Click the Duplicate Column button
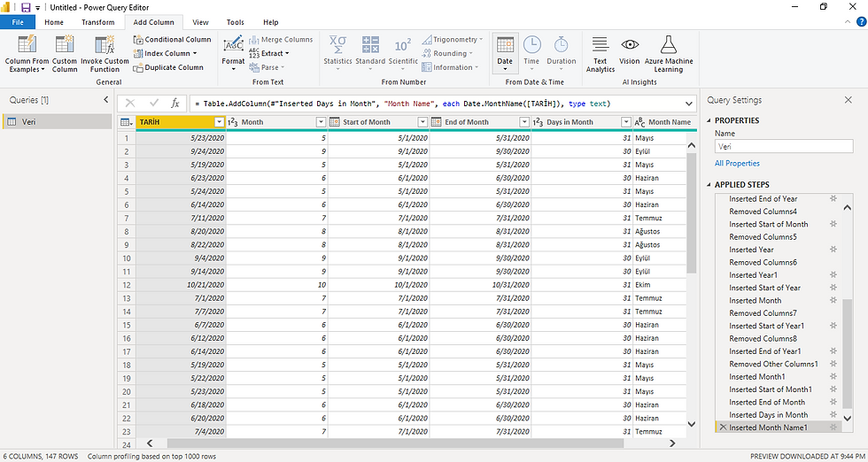This screenshot has width=868, height=462. point(174,67)
